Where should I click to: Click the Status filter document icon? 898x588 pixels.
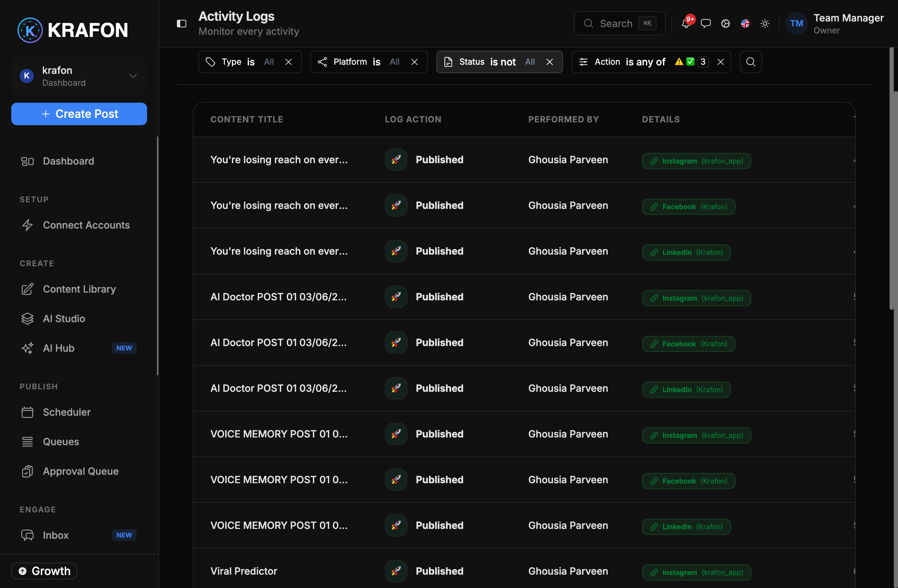pos(448,62)
